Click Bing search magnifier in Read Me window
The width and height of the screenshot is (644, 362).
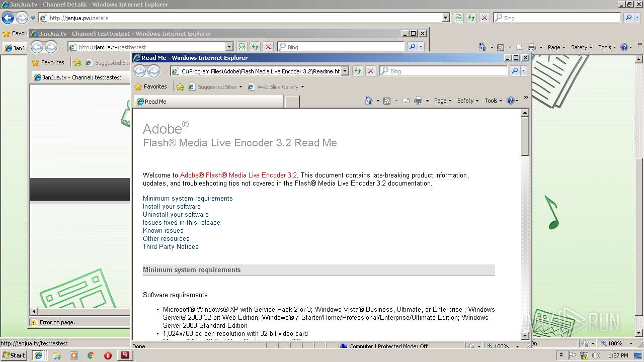tap(514, 71)
